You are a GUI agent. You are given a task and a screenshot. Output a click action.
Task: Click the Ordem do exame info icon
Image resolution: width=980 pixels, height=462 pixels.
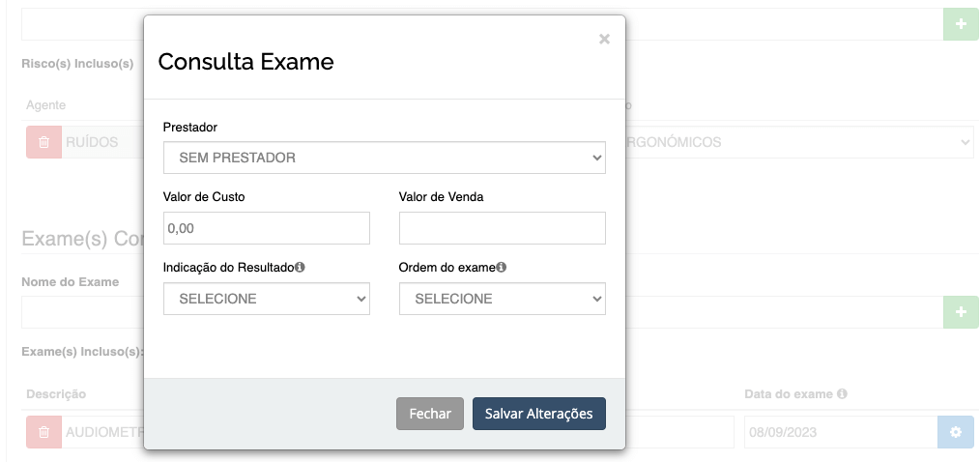click(x=502, y=268)
